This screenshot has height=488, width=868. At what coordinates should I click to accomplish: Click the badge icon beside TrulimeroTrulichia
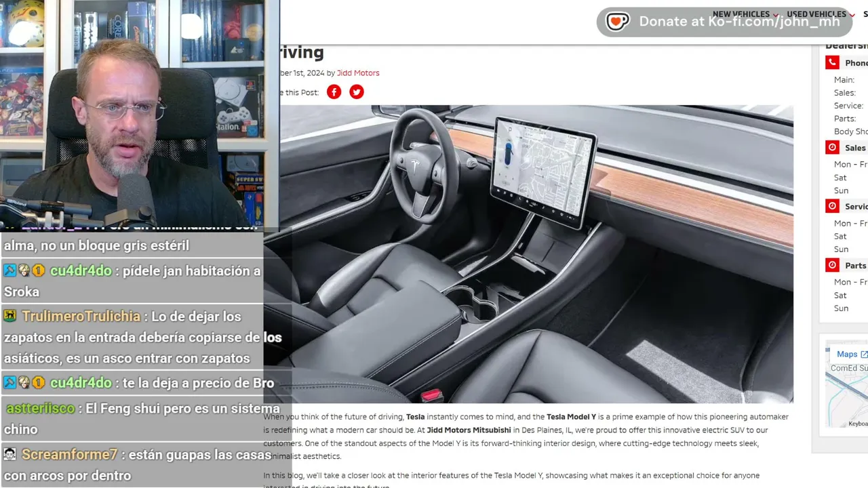pyautogui.click(x=10, y=316)
